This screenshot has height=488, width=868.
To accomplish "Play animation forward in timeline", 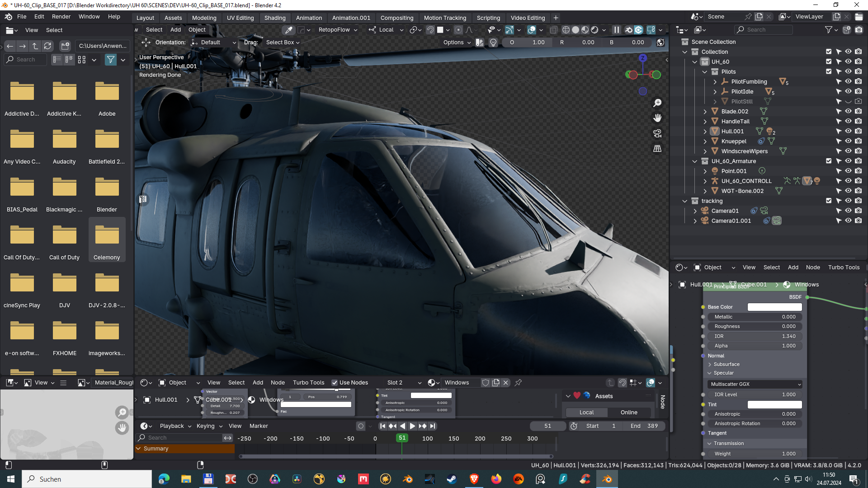I will (x=412, y=426).
